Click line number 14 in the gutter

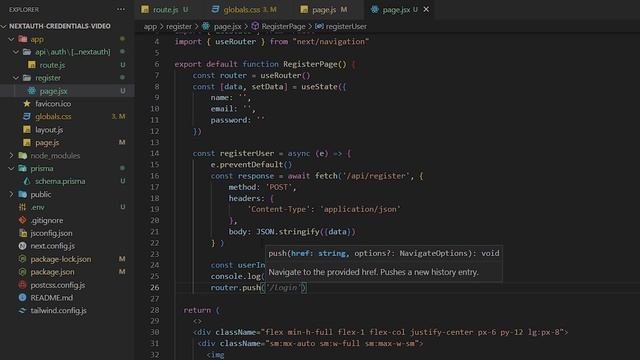pos(155,153)
